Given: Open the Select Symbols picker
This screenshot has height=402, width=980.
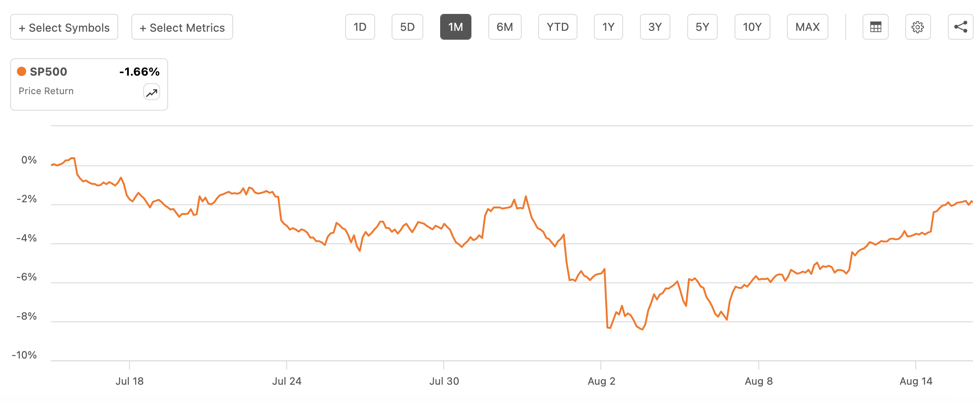Looking at the screenshot, I should click(x=64, y=27).
